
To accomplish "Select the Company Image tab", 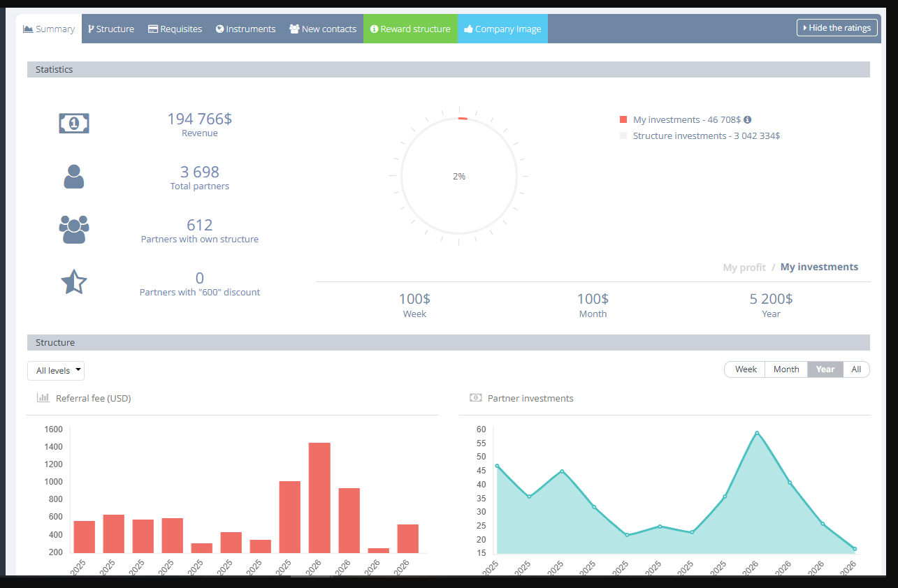I will 502,29.
